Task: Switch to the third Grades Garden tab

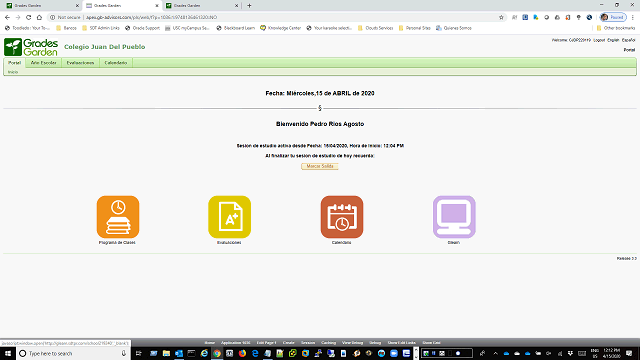Action: point(201,6)
